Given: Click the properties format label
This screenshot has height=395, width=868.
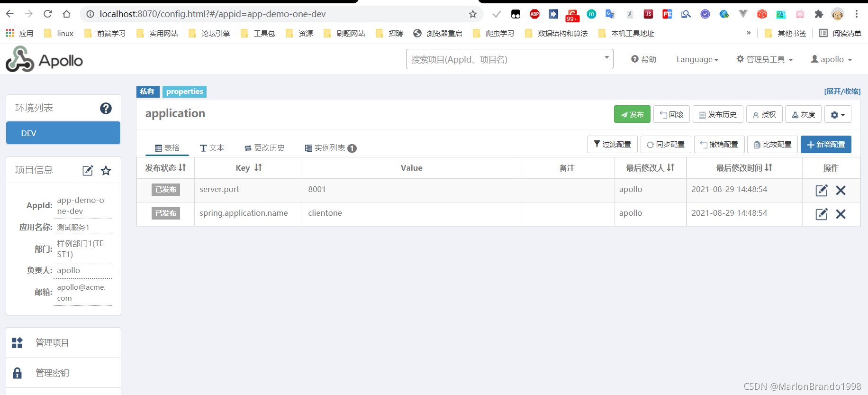Looking at the screenshot, I should click(185, 92).
